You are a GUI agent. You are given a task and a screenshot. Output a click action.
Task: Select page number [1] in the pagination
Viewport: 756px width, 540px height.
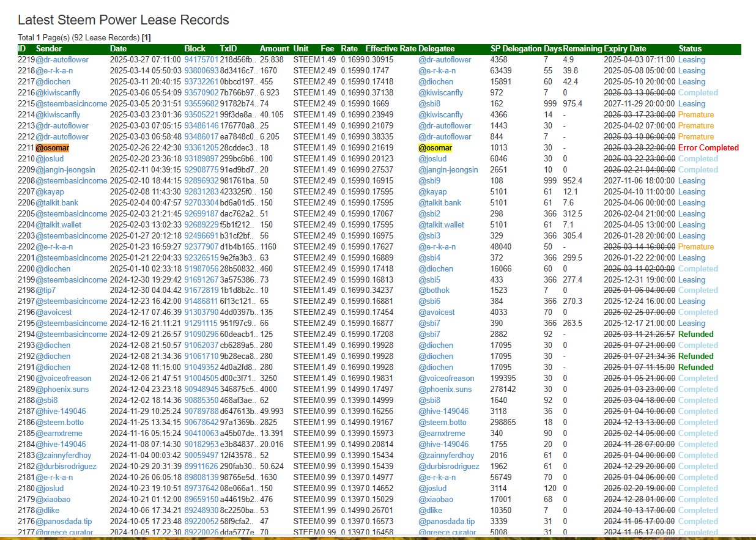tap(146, 37)
